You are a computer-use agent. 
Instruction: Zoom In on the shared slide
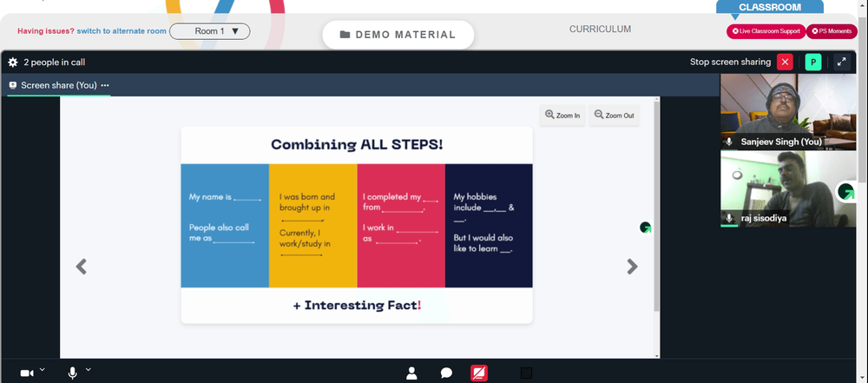tap(562, 116)
